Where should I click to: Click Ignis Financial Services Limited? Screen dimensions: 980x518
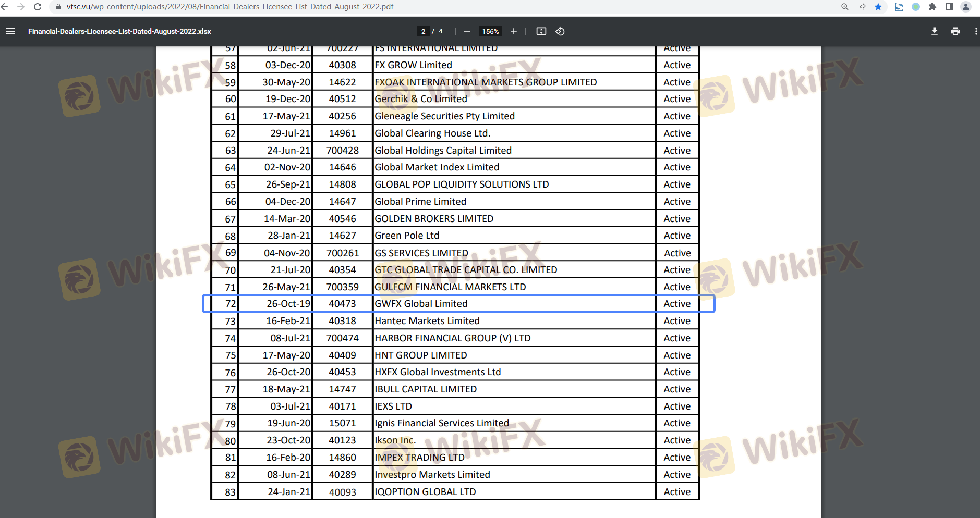pyautogui.click(x=442, y=423)
